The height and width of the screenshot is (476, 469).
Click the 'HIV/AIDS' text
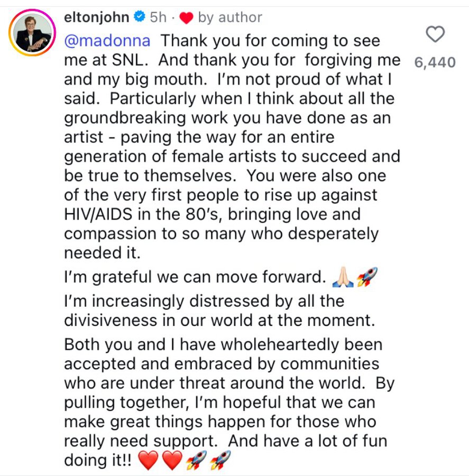click(98, 214)
